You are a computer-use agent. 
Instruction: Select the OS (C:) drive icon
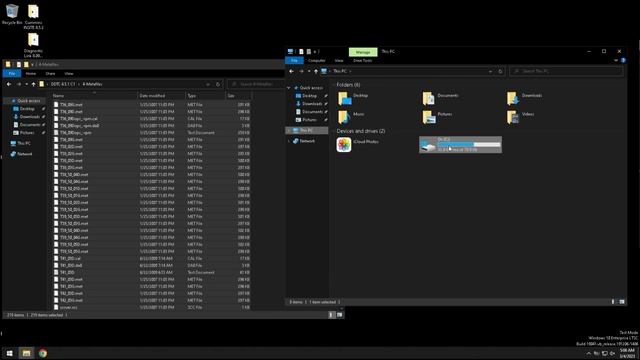(428, 145)
